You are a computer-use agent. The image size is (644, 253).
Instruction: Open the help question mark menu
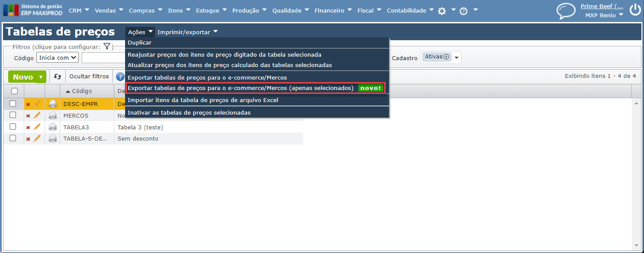click(464, 12)
